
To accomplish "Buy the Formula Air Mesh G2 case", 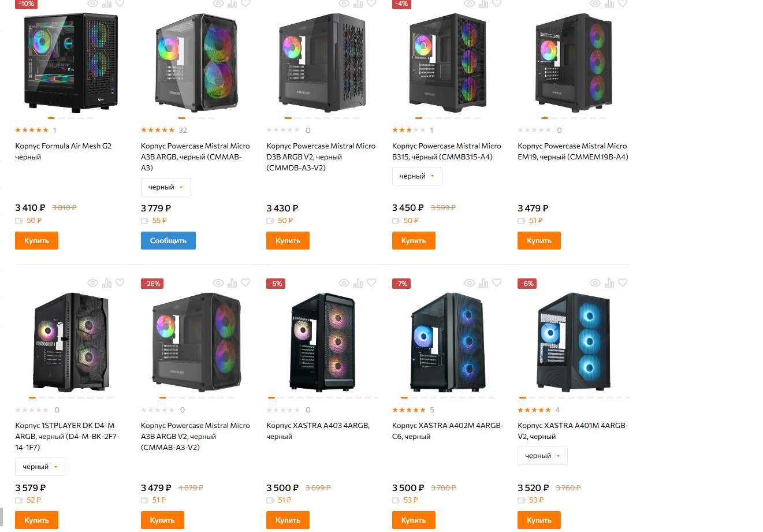I will 36,241.
